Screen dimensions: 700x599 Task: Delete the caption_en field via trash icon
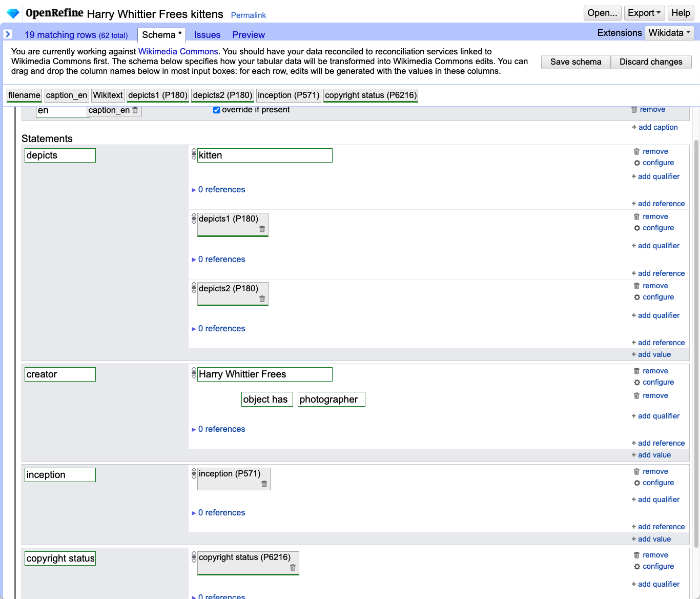point(135,110)
